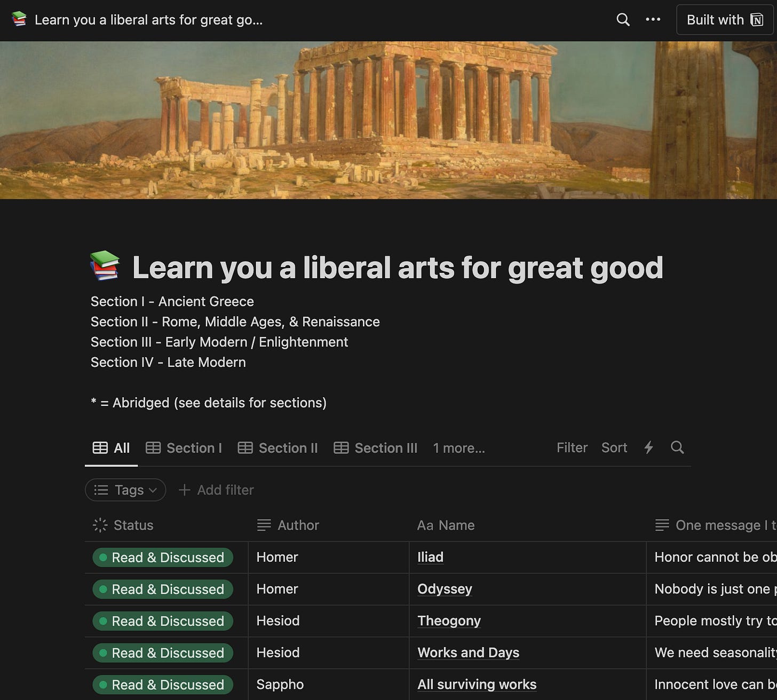Open the Tags filter dropdown
The width and height of the screenshot is (777, 700).
(x=125, y=490)
